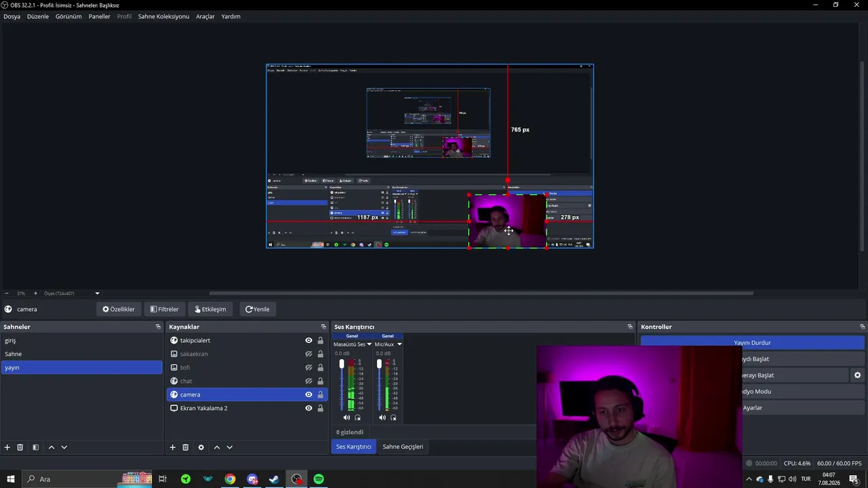
Task: Toggle monitoring headphone icon for Mic/Aux
Action: (x=393, y=418)
